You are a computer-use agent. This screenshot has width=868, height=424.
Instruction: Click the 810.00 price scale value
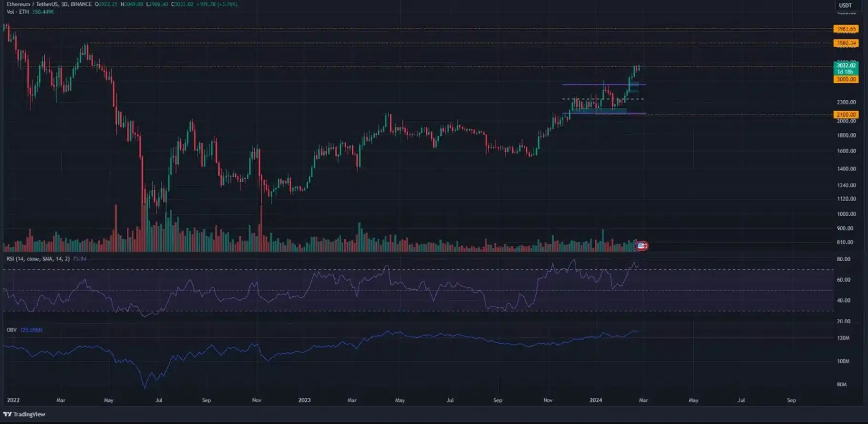[845, 242]
